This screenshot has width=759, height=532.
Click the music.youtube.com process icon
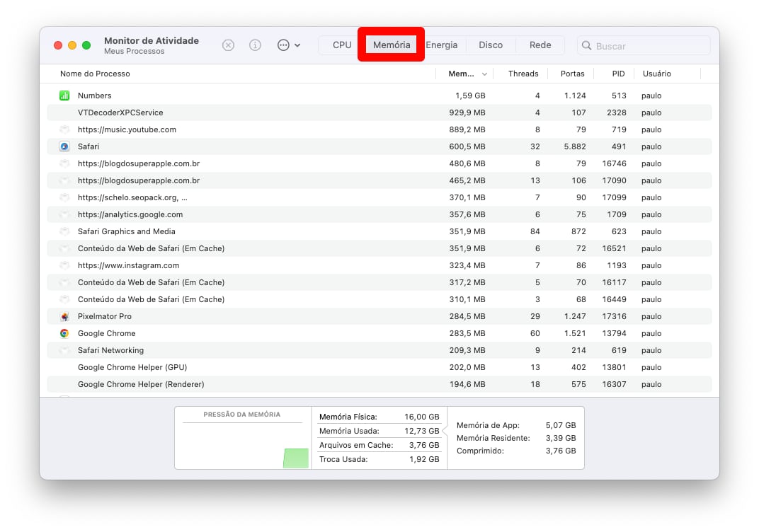[x=64, y=129]
